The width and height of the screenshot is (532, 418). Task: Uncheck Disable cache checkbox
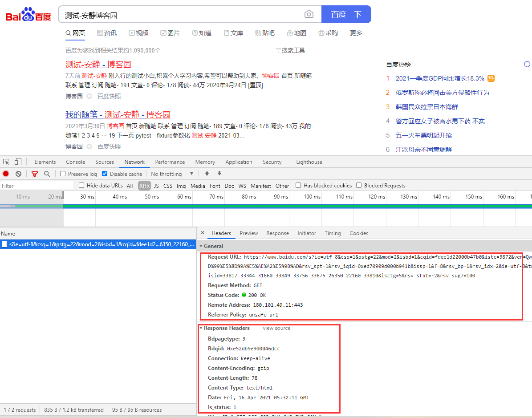pyautogui.click(x=105, y=174)
